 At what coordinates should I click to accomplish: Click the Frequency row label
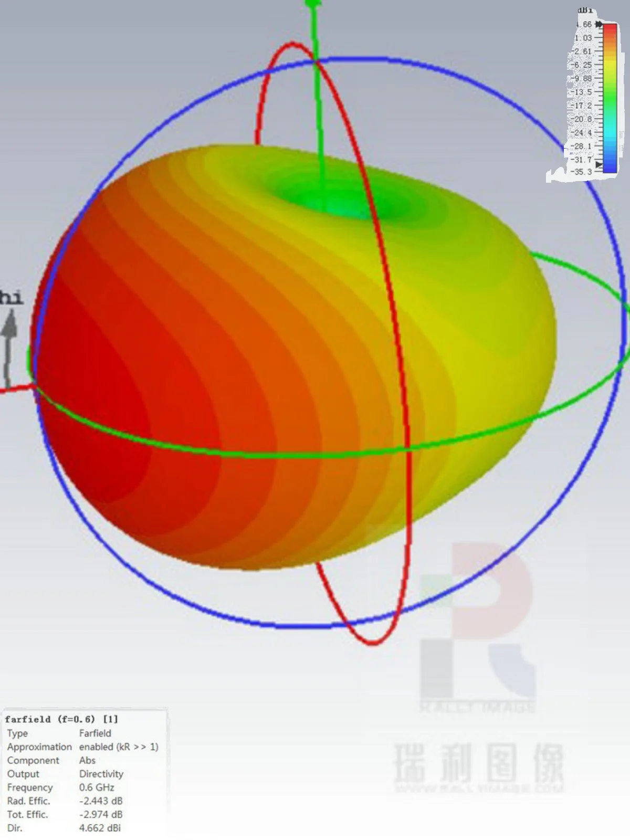pyautogui.click(x=30, y=788)
